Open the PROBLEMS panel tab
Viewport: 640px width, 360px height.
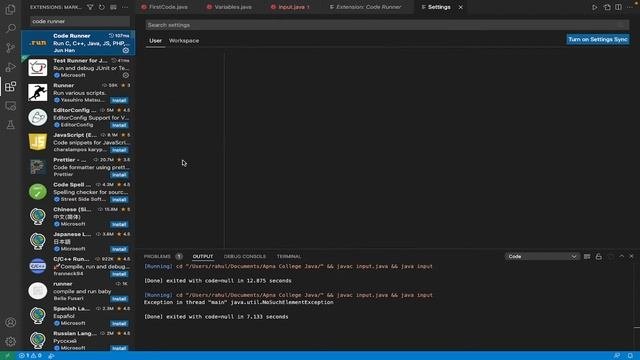coord(157,256)
